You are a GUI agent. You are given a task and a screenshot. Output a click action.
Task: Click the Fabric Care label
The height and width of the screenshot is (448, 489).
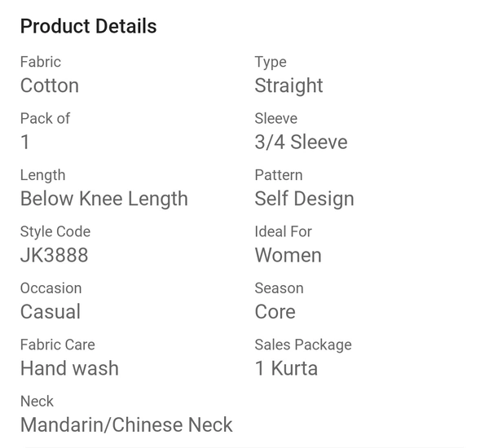pos(58,345)
